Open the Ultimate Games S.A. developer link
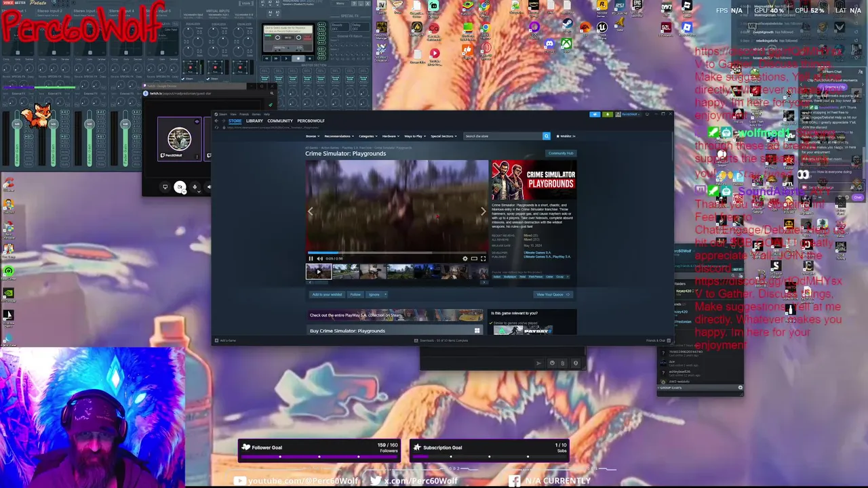Image resolution: width=868 pixels, height=488 pixels. (537, 253)
